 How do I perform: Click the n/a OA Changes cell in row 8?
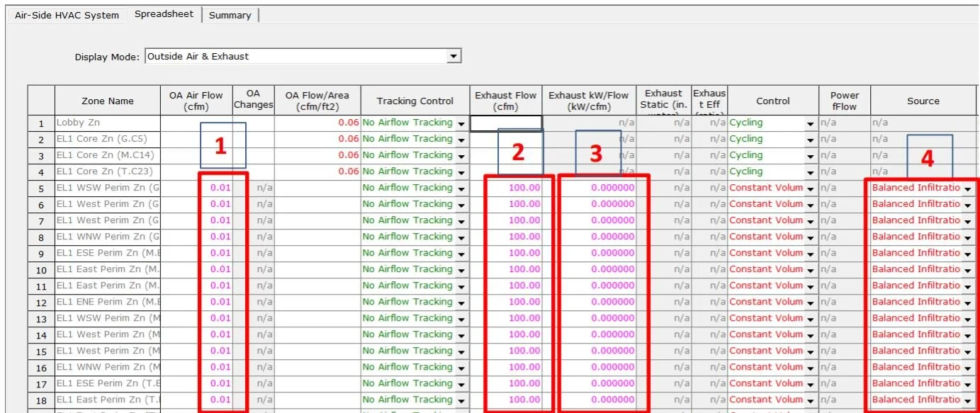[253, 237]
